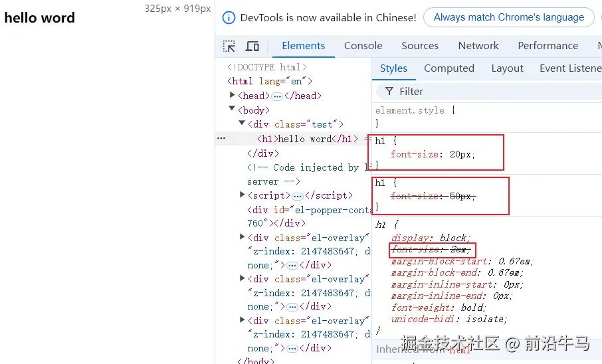602x364 pixels.
Task: Expand the script element node
Action: (x=242, y=195)
